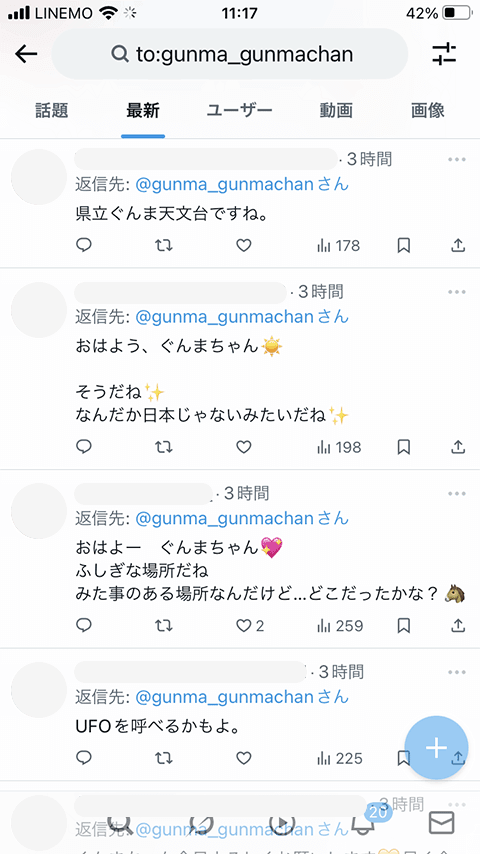Reply to the 県立ぐんま天文台ですね tweet
This screenshot has width=480, height=854.
point(83,246)
